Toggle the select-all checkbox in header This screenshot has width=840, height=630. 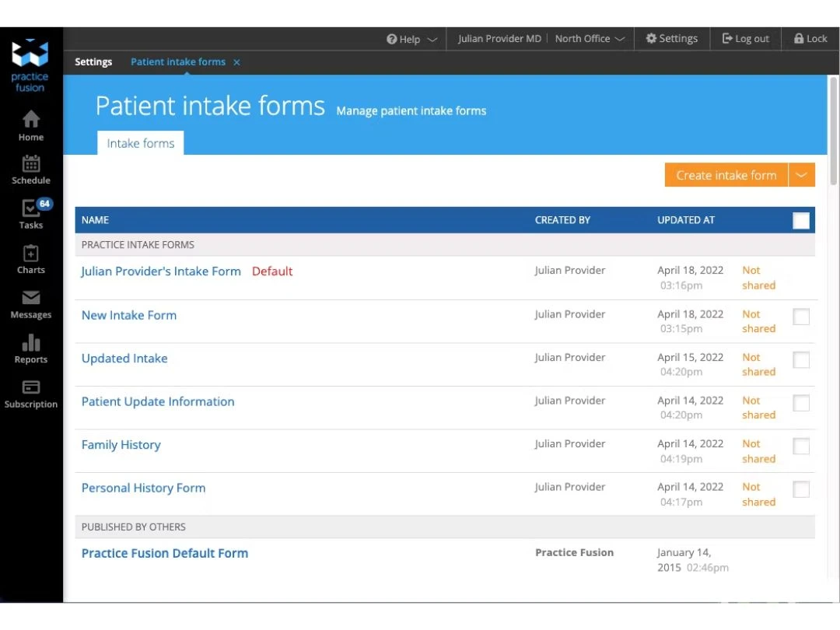(x=801, y=220)
